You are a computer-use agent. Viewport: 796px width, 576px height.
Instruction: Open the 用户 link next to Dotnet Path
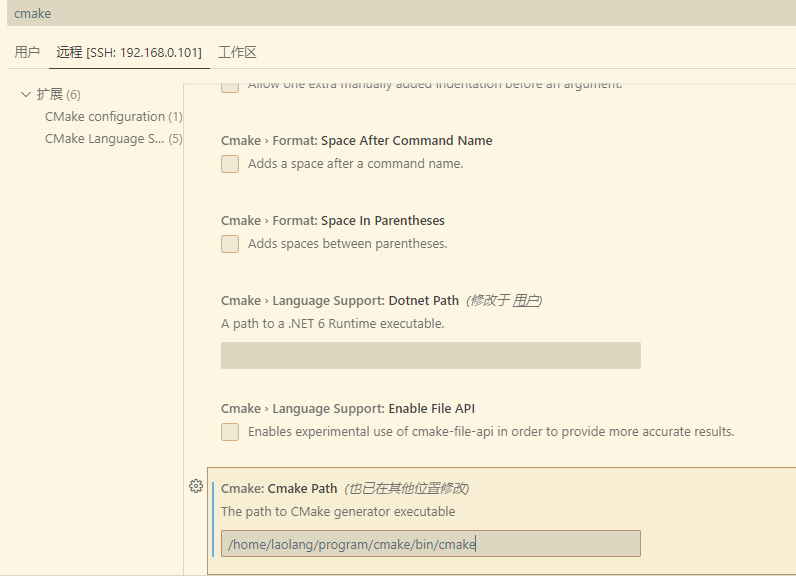click(x=525, y=300)
